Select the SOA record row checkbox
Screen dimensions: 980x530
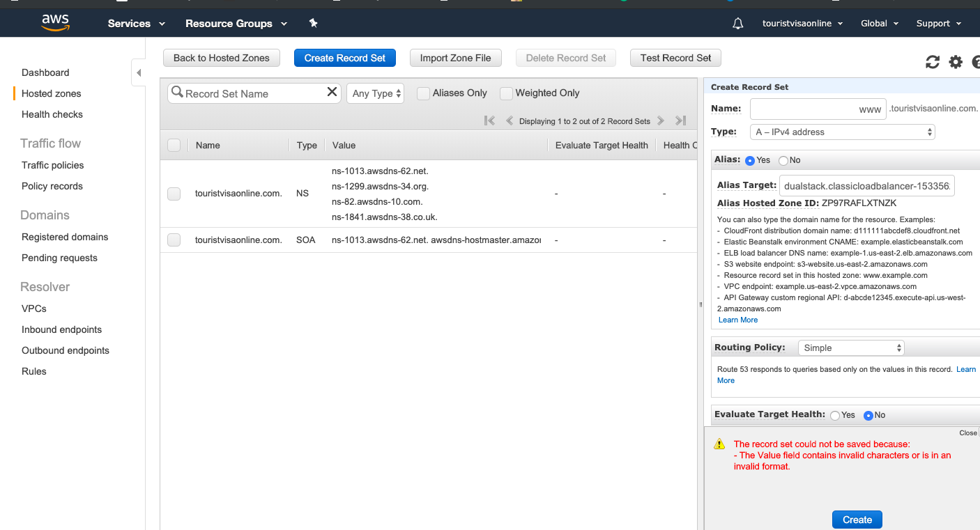[x=174, y=240]
